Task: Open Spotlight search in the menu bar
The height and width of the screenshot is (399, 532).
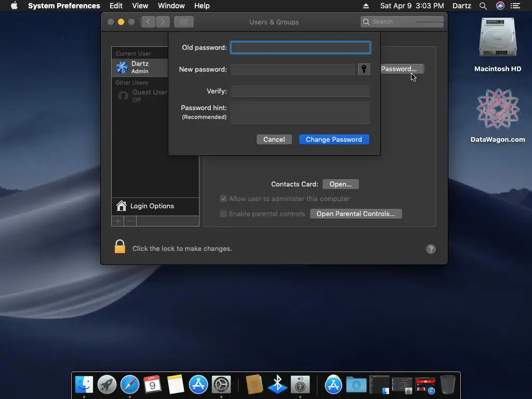Action: click(483, 6)
